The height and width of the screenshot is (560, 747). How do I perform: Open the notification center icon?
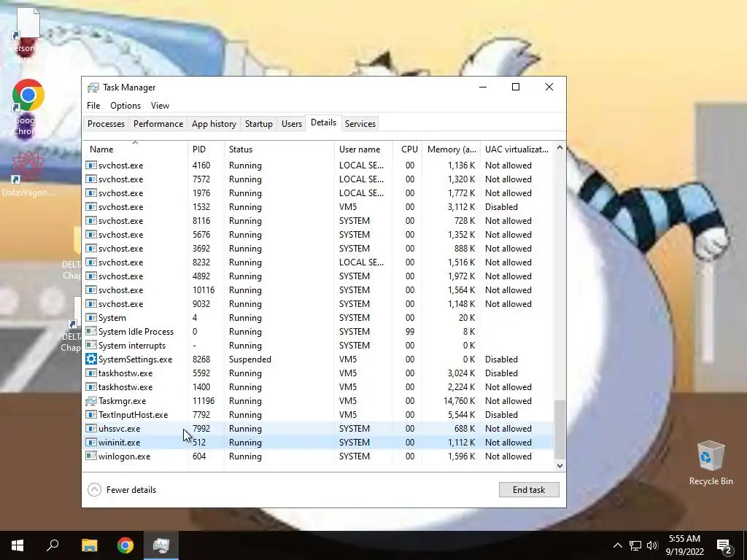(x=724, y=545)
